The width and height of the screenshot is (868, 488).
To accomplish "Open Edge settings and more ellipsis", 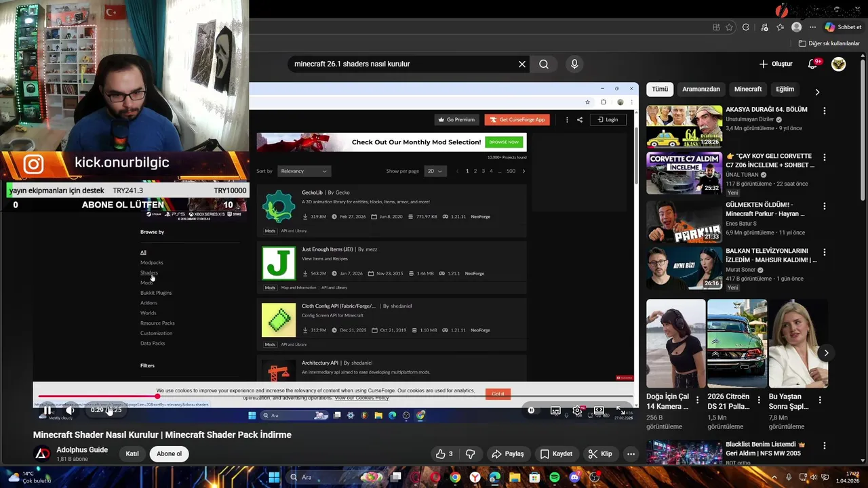I will pyautogui.click(x=812, y=27).
